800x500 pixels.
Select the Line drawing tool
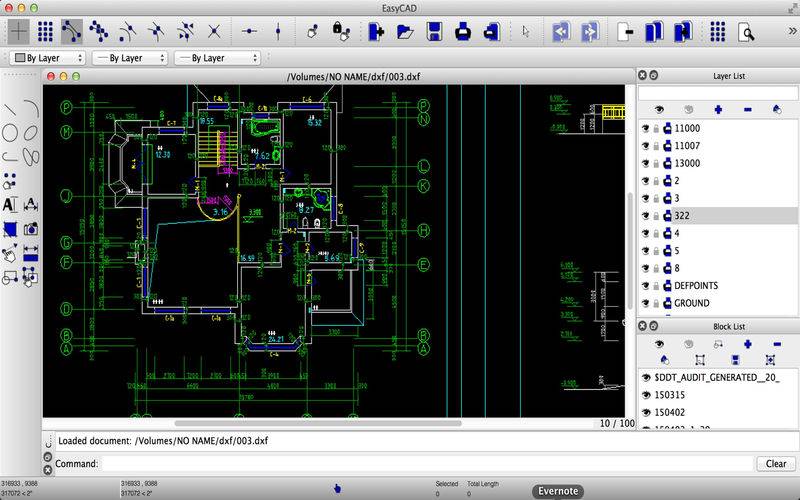[x=11, y=109]
